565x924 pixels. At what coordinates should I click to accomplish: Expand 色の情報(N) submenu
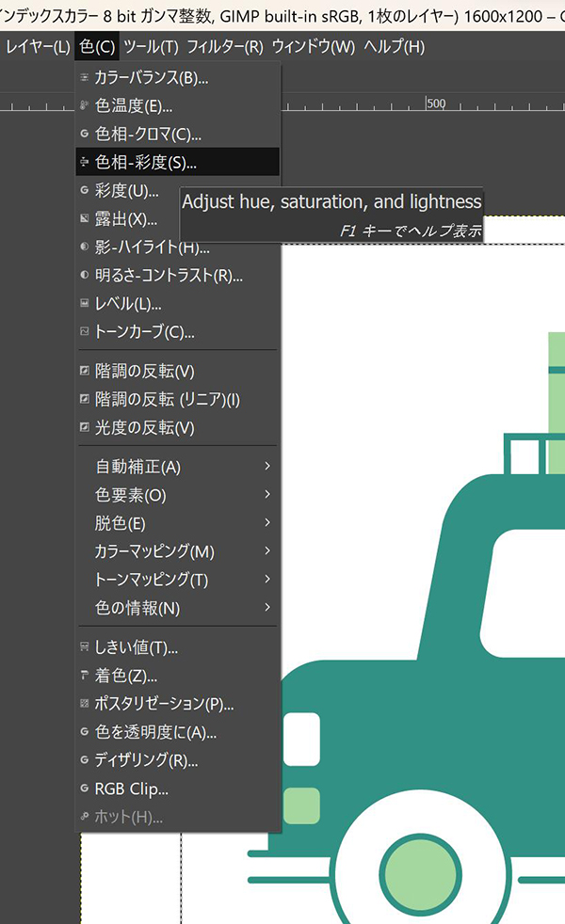click(178, 608)
